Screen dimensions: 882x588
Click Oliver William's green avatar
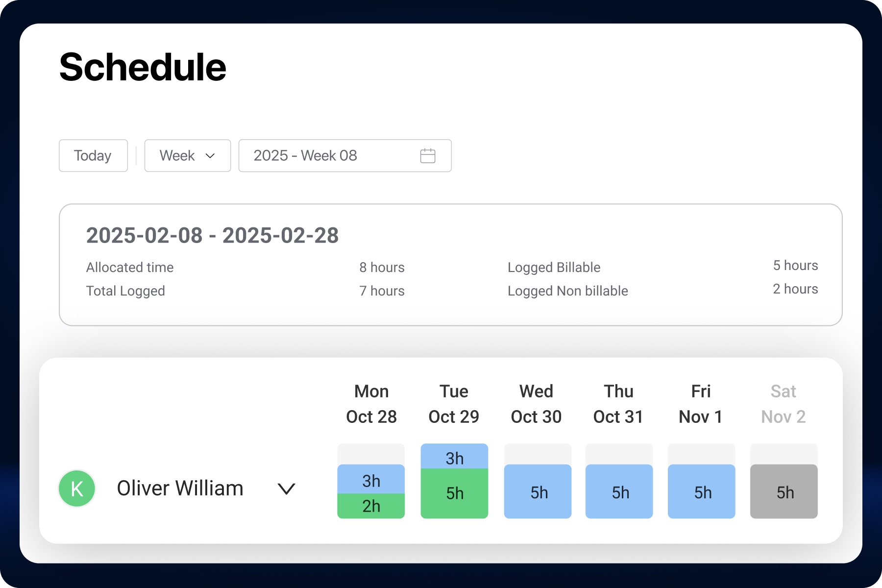tap(76, 488)
